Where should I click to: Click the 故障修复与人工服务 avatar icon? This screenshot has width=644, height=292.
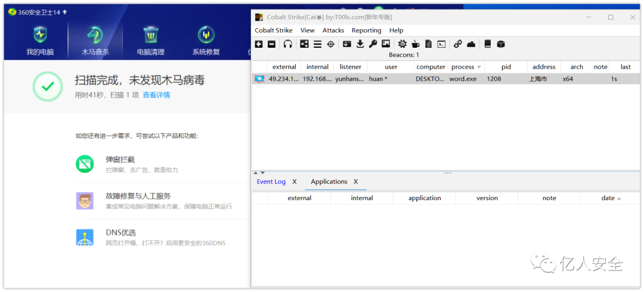(x=85, y=201)
